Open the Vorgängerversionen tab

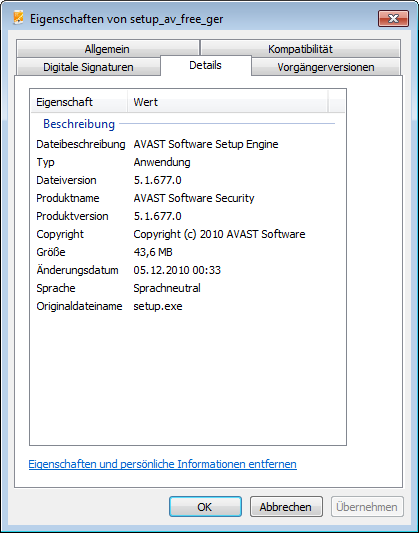(326, 67)
